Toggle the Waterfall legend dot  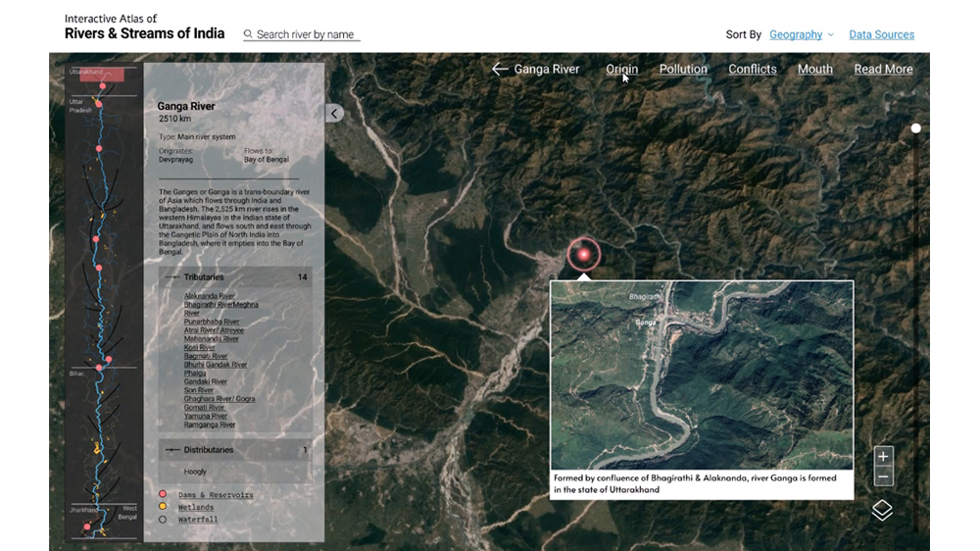click(163, 519)
